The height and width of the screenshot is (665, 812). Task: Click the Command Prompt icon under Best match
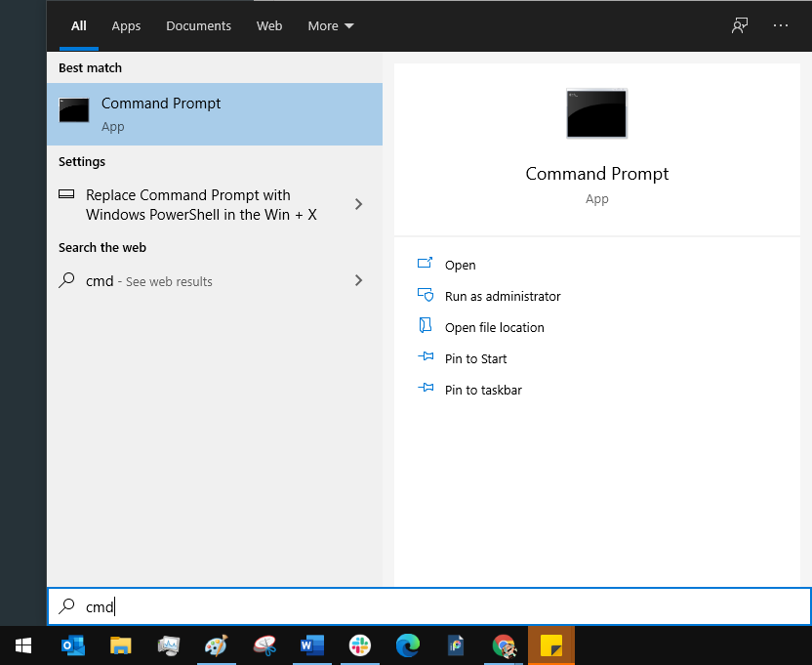pyautogui.click(x=74, y=110)
